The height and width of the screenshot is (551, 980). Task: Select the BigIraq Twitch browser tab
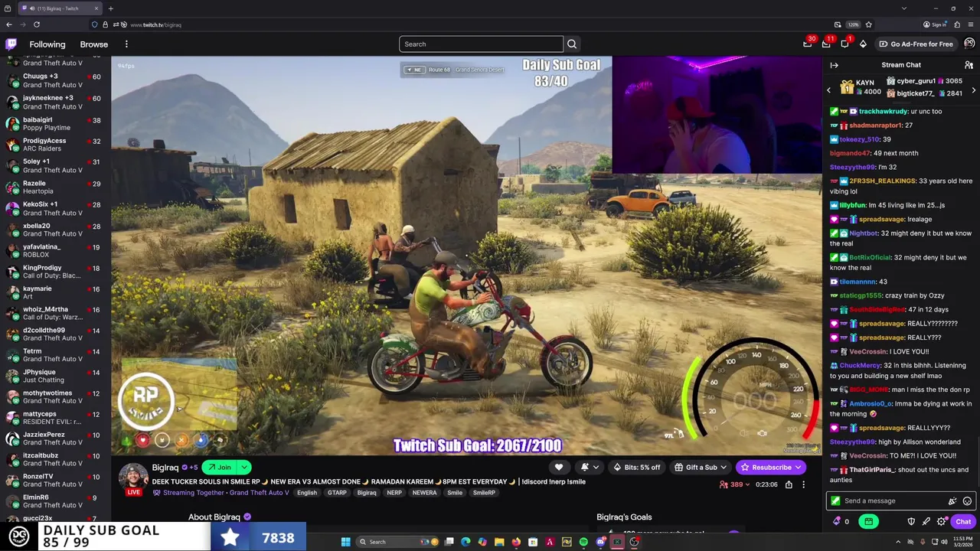click(61, 8)
